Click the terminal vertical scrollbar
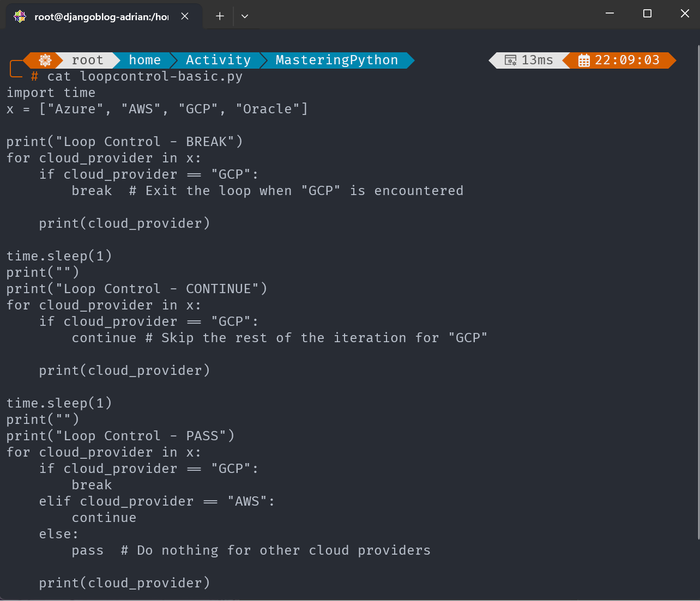Screen dimensions: 700x601 point(697,294)
